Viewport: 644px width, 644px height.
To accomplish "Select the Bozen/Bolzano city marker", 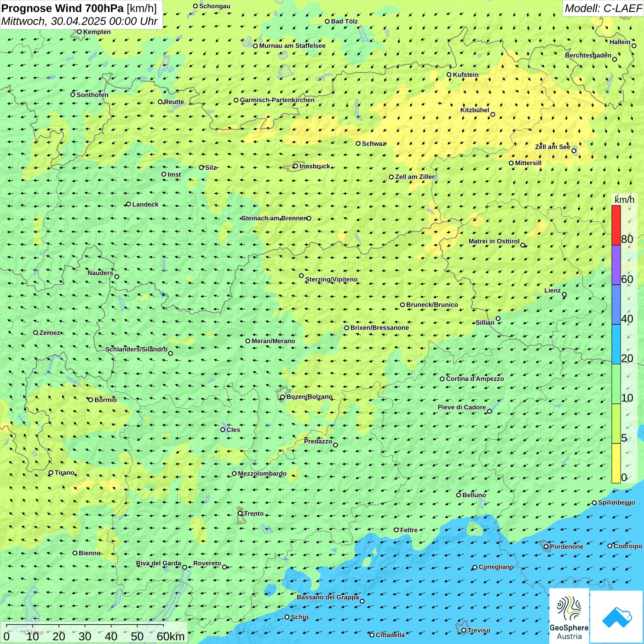I will coord(283,397).
